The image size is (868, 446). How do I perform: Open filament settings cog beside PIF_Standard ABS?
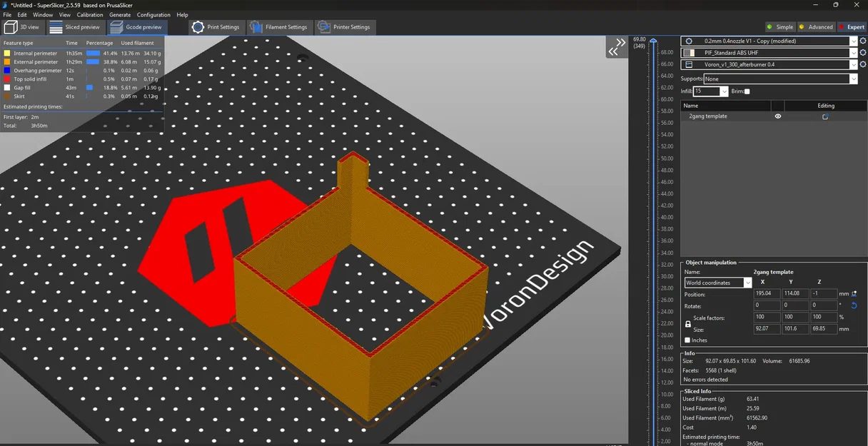point(864,53)
